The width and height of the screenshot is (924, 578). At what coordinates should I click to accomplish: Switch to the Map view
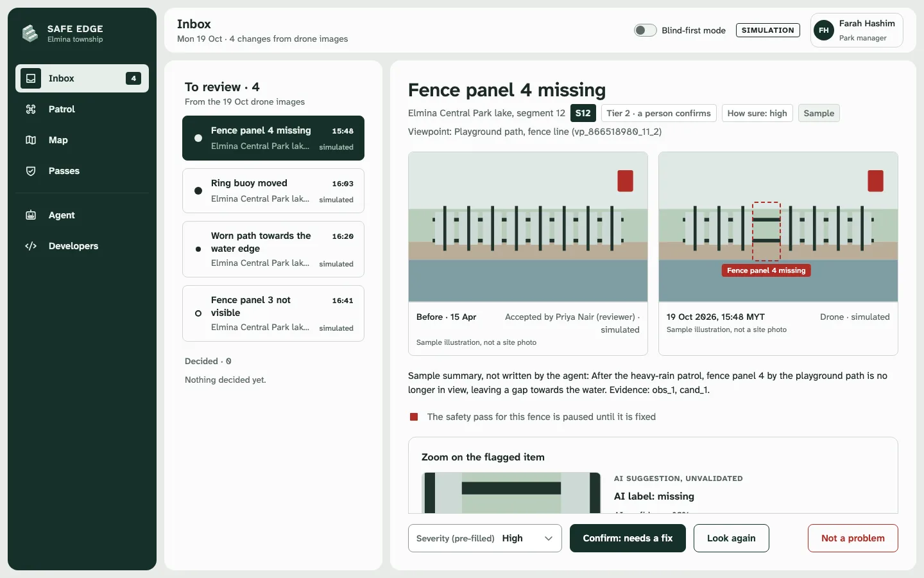coord(82,140)
